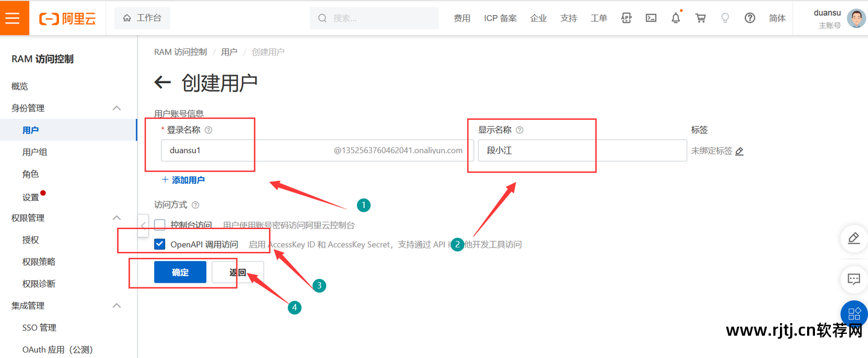Open the floating chat message icon
The image size is (868, 358).
coord(854,279)
